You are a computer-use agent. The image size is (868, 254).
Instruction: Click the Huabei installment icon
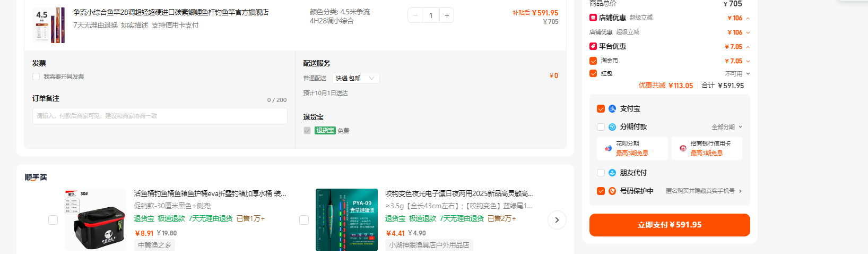608,148
